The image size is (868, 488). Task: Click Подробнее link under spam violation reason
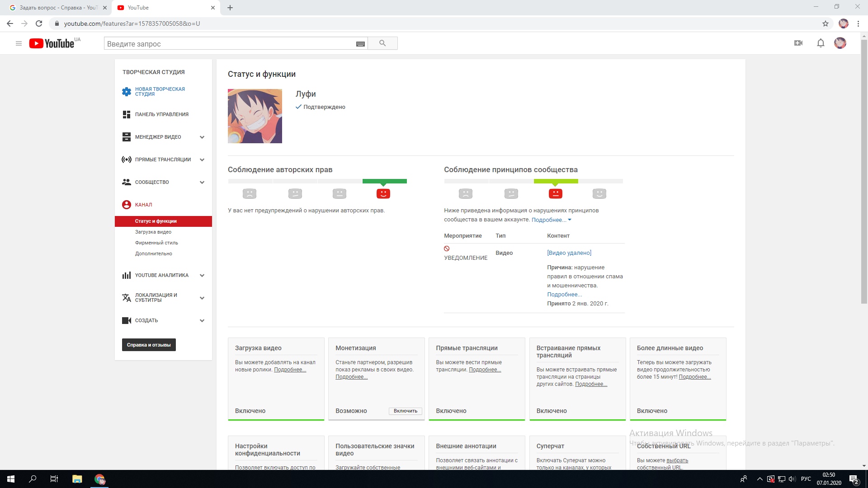click(x=564, y=294)
